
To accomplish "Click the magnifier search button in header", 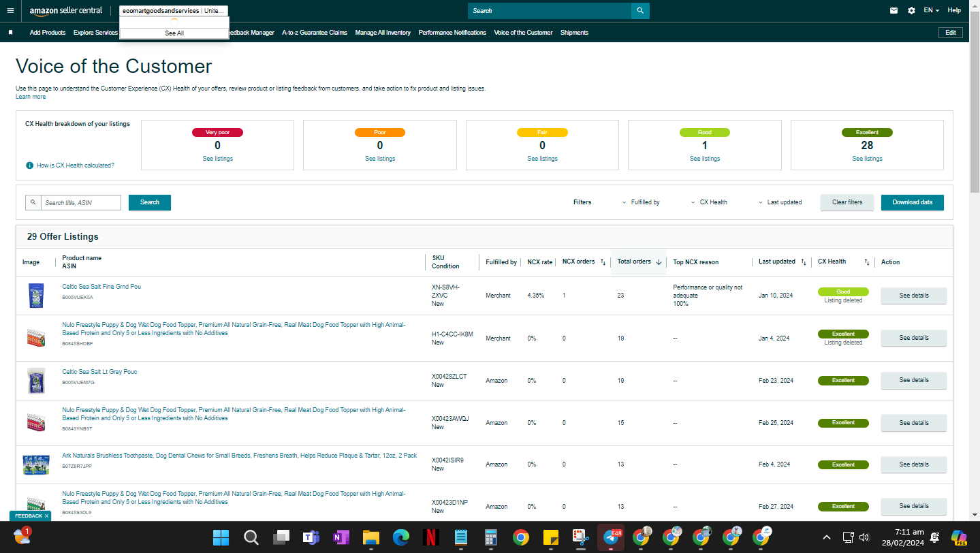I will [x=640, y=11].
